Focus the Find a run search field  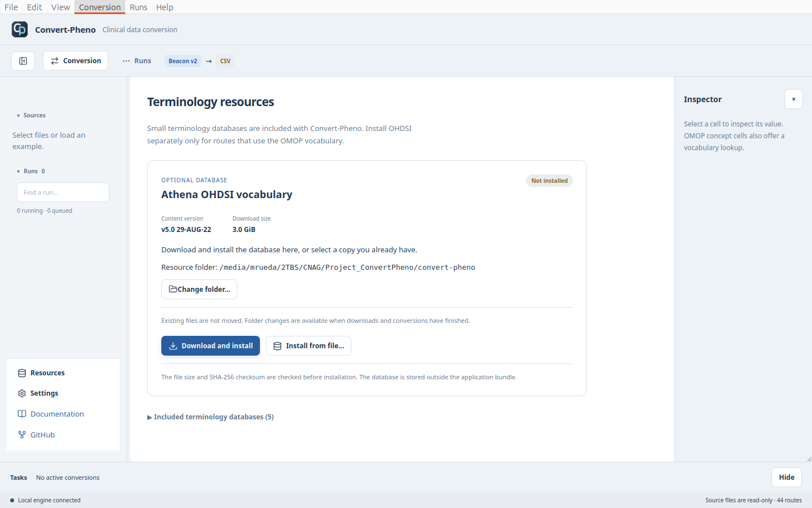pos(63,192)
